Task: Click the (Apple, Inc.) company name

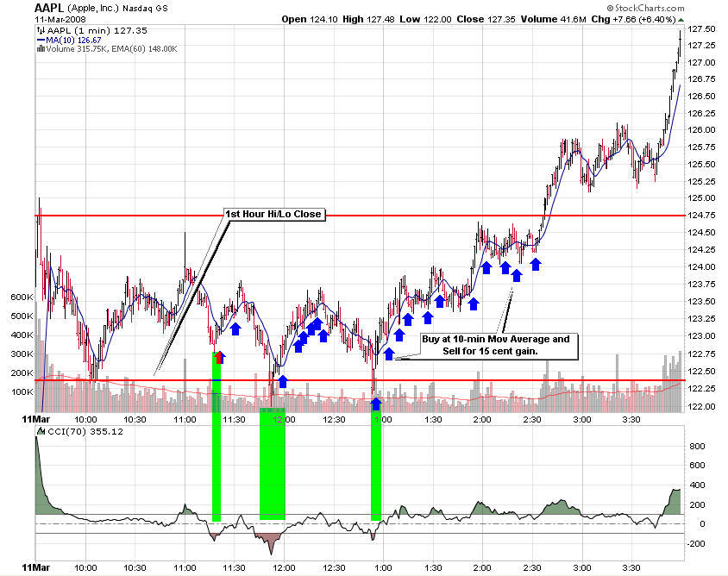Action: coord(93,9)
